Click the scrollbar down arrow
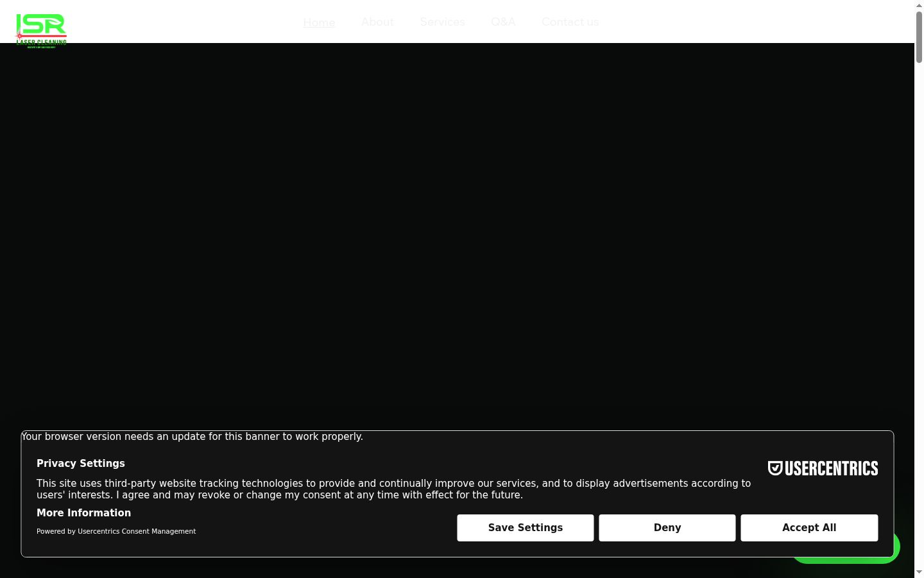Screen dimensions: 924x578 click(x=919, y=572)
